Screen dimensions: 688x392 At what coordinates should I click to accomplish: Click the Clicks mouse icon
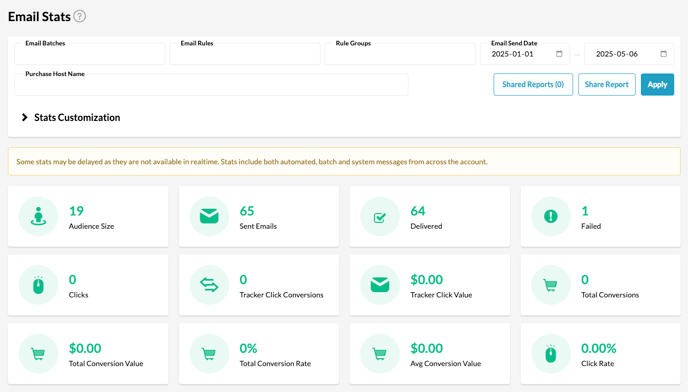[38, 285]
